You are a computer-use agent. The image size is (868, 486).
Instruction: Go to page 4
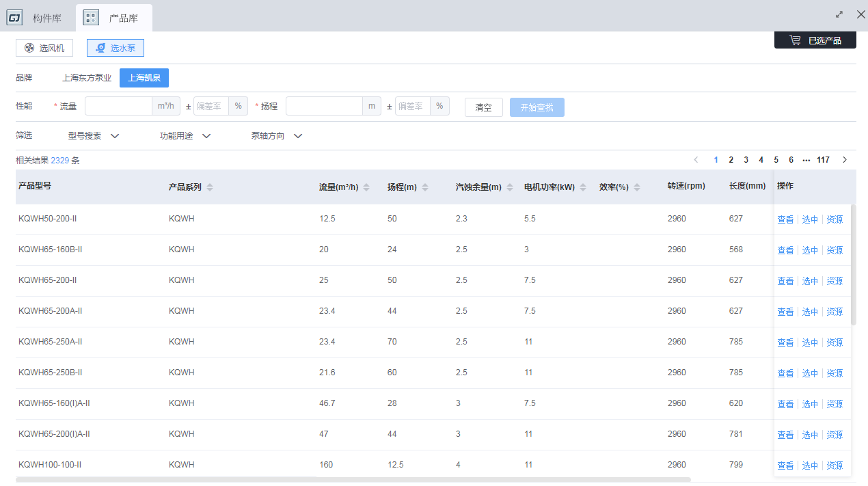(x=761, y=160)
